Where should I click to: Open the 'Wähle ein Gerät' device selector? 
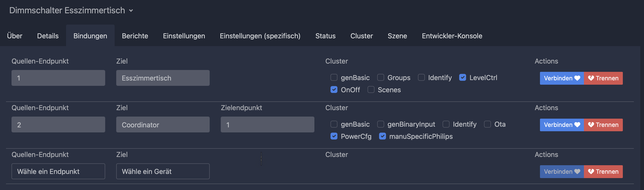(163, 171)
